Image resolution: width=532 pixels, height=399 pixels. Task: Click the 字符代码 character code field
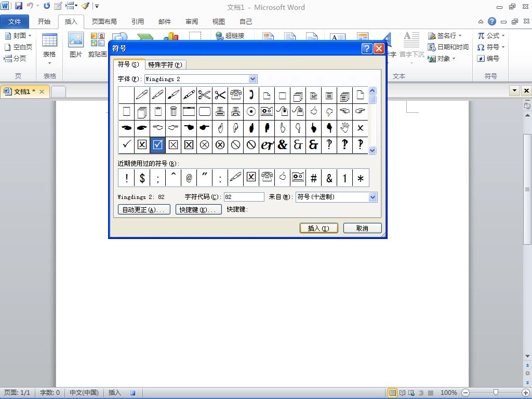(x=244, y=197)
